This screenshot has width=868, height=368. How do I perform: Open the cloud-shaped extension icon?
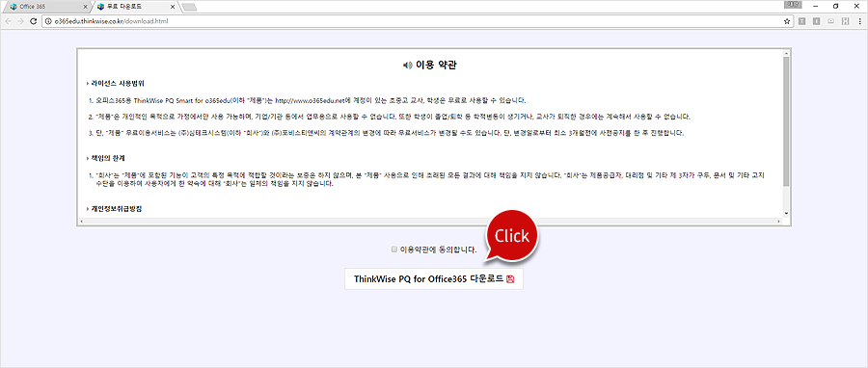click(x=830, y=21)
